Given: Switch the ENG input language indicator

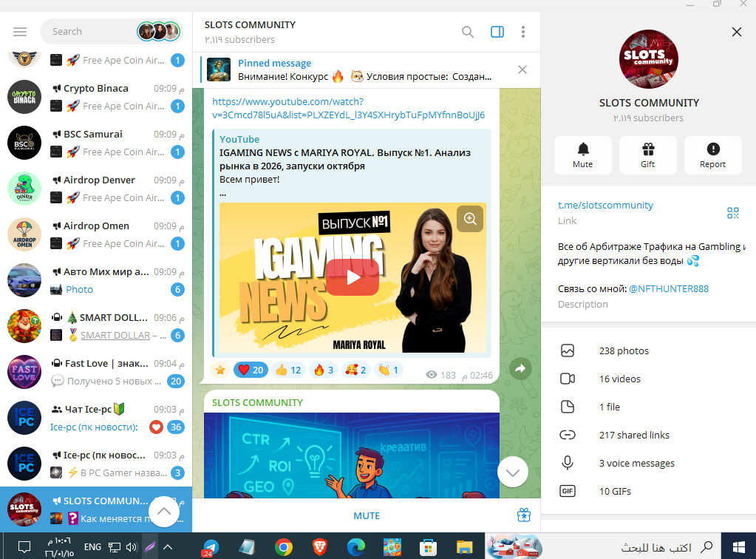Looking at the screenshot, I should (92, 547).
